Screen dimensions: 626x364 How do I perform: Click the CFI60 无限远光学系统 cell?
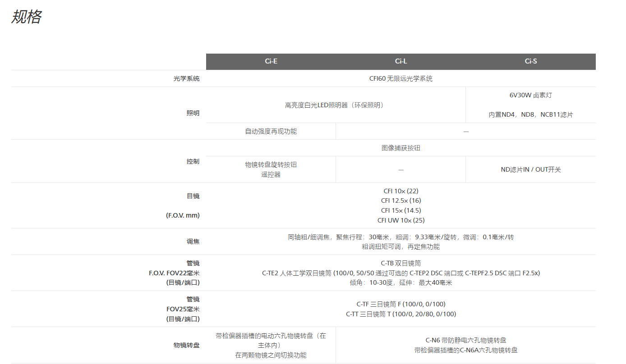point(400,78)
